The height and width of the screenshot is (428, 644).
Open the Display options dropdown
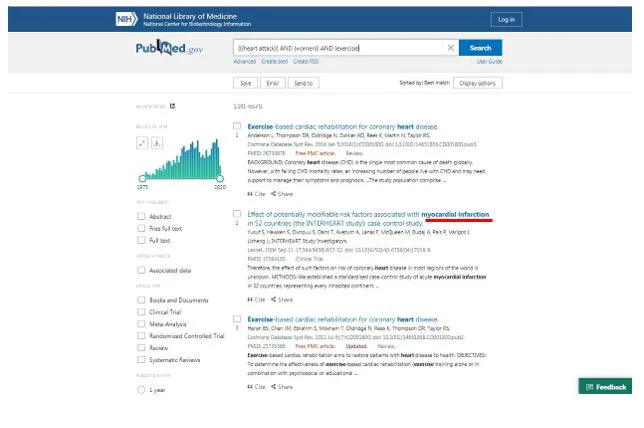(478, 83)
